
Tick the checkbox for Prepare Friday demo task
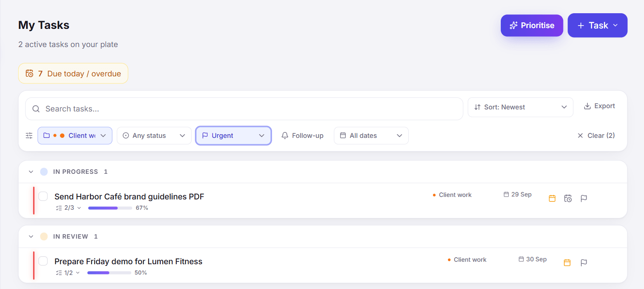[43, 261]
